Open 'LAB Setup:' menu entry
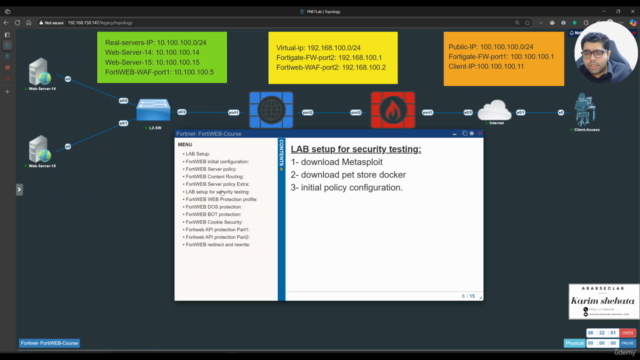640x360 pixels. 198,154
